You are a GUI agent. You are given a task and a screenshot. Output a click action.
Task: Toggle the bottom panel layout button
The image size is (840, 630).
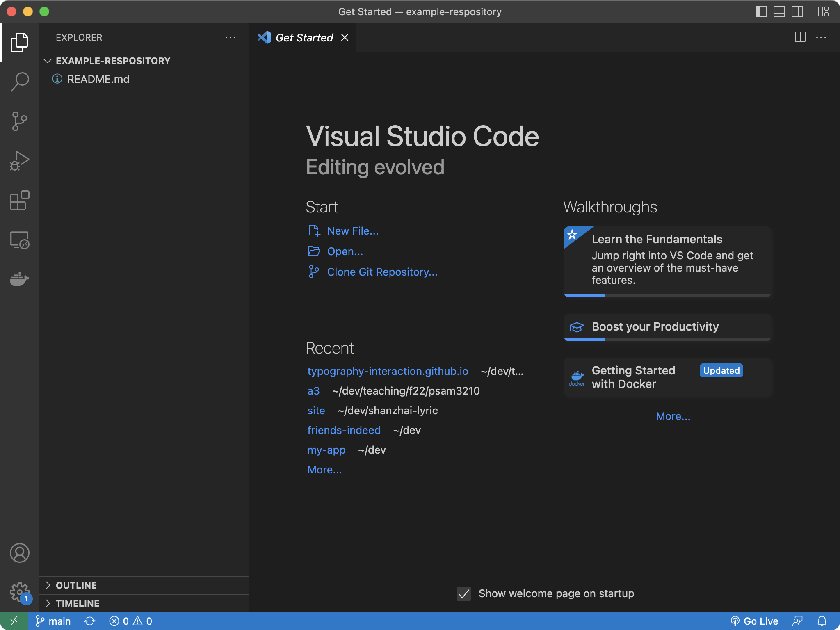point(779,11)
